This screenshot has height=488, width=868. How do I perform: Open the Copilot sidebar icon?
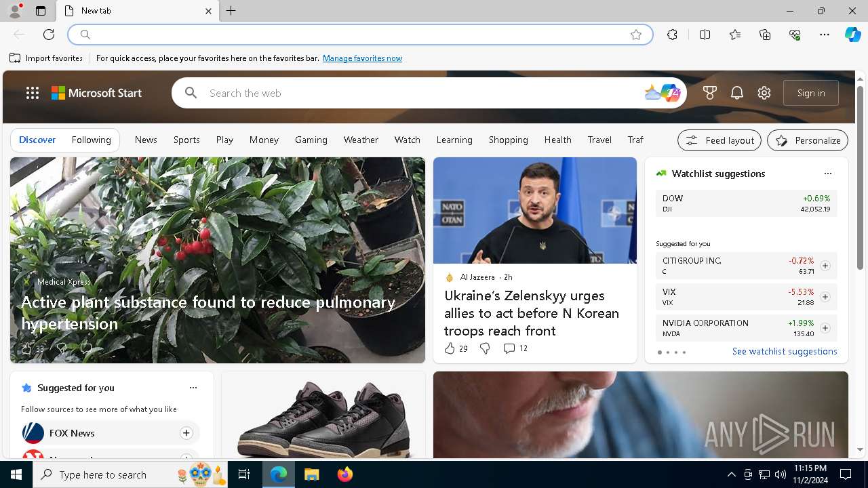coord(852,35)
